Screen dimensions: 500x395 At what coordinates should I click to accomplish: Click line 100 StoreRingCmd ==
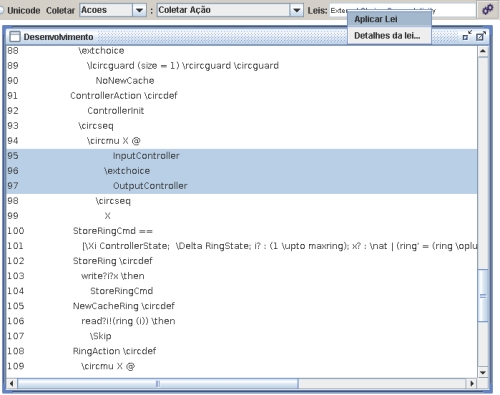click(113, 231)
